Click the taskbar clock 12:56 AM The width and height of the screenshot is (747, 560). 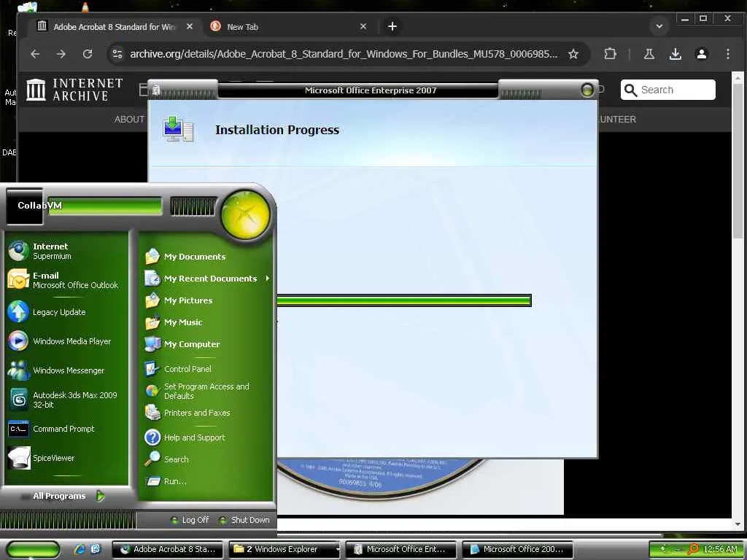720,549
